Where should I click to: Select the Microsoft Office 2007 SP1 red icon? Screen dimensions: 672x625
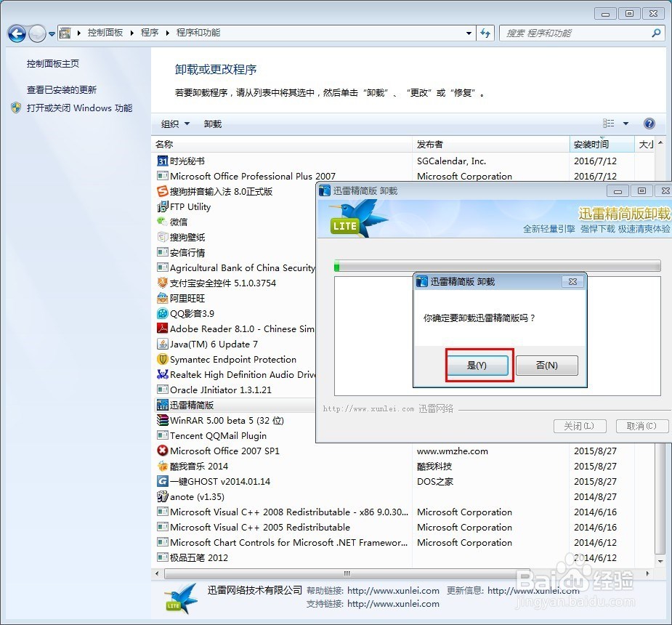163,451
